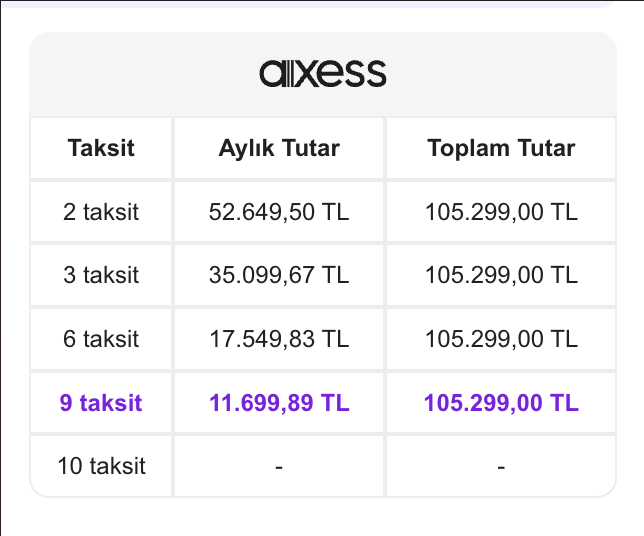Click the monthly amount 52.649,50 TL
Screen dimensions: 644x536
coord(279,212)
